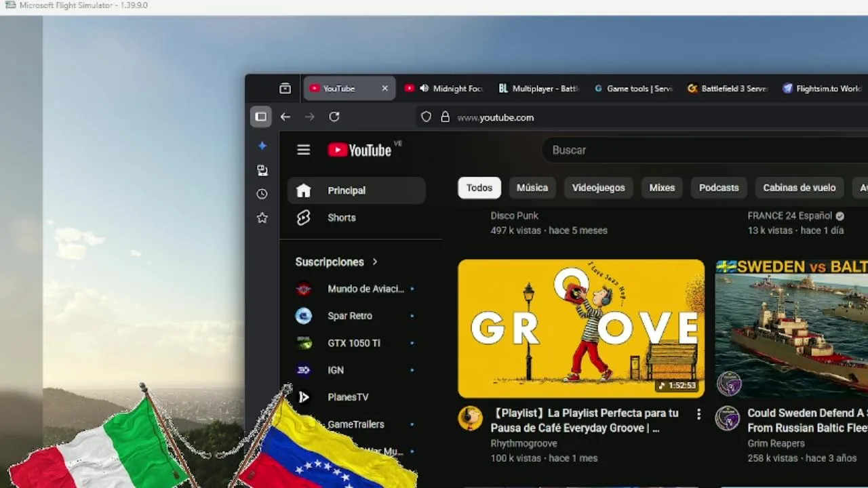Switch to the Midnight Foc... tab
This screenshot has height=488, width=868.
click(x=444, y=88)
